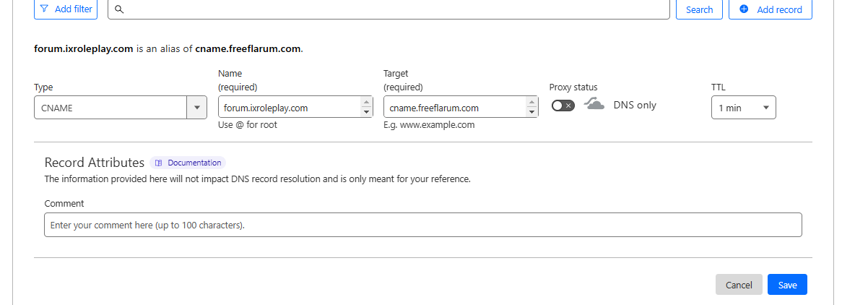Image resolution: width=868 pixels, height=305 pixels.
Task: Click into the cname.freeflarum.com Target field
Action: [454, 108]
